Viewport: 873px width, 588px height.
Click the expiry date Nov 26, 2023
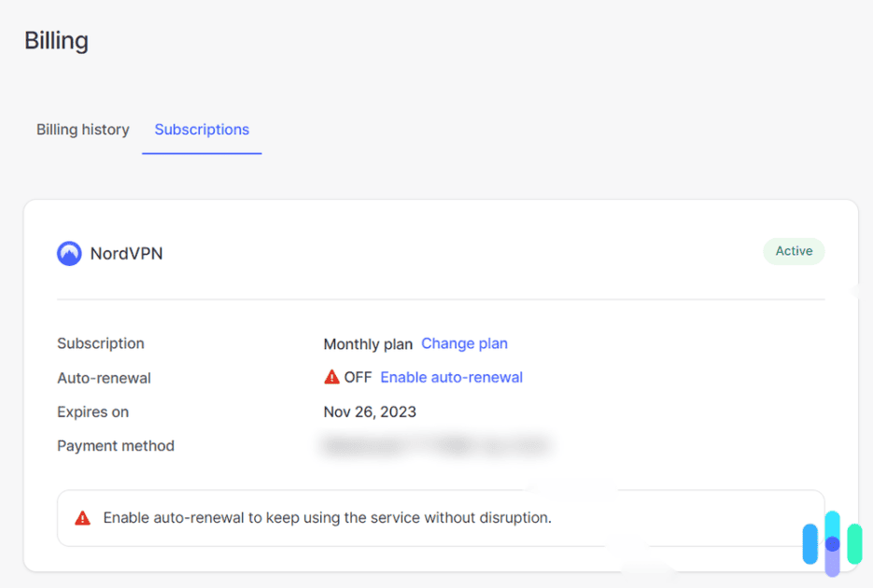click(x=370, y=412)
